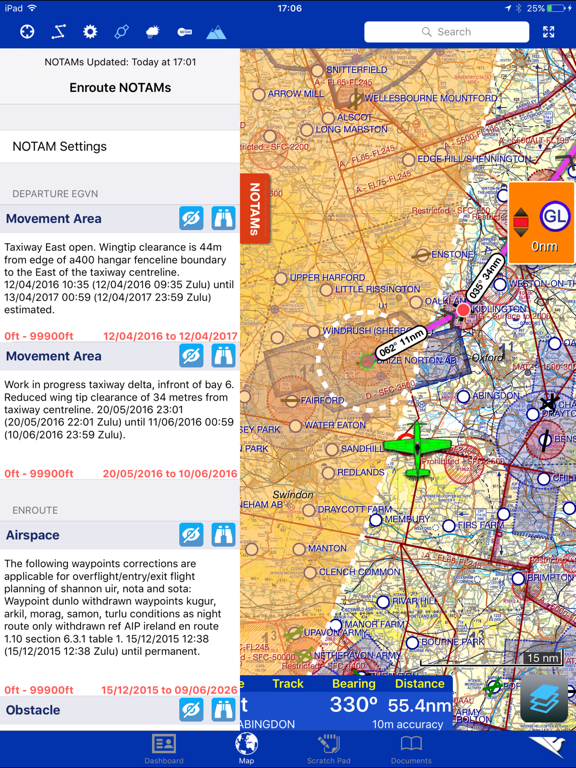Tap the Distance 55.4nm readout
The width and height of the screenshot is (576, 768).
point(420,705)
